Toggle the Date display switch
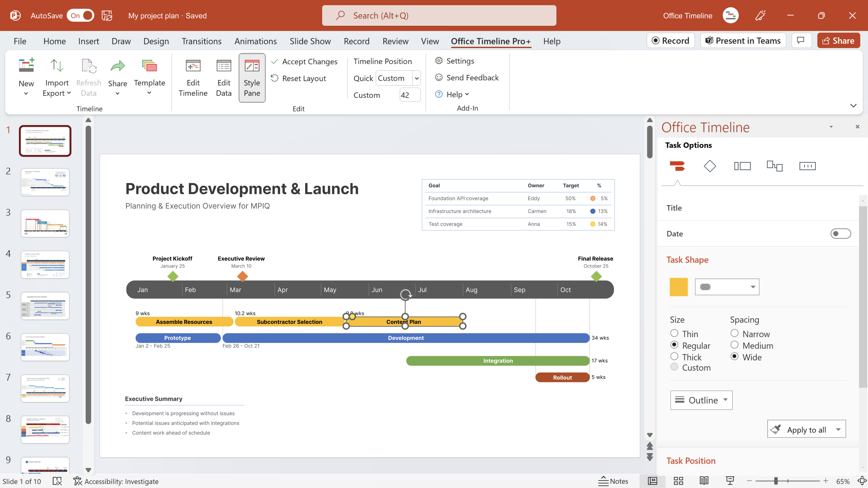The width and height of the screenshot is (868, 488). [841, 233]
